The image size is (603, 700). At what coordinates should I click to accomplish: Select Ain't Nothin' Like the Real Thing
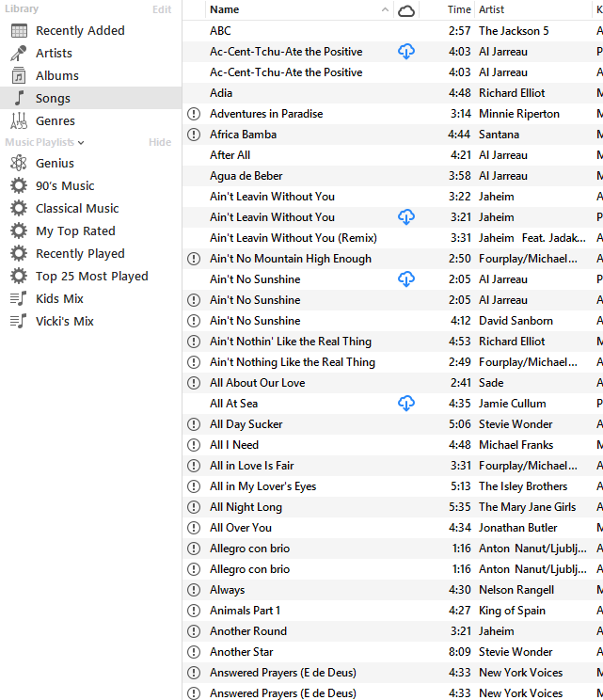tap(291, 342)
